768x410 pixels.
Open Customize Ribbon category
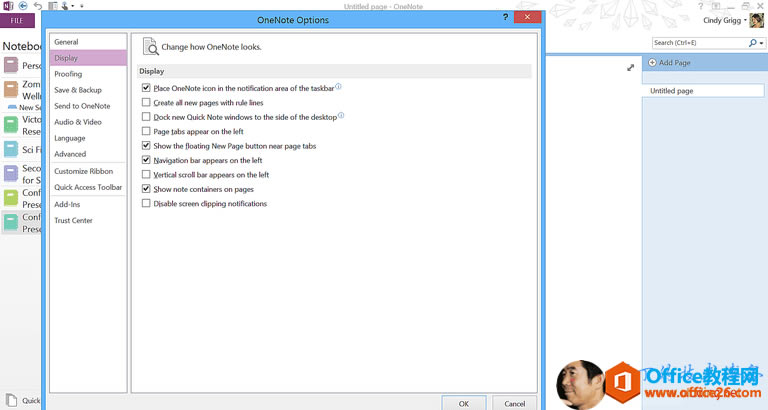[88, 171]
